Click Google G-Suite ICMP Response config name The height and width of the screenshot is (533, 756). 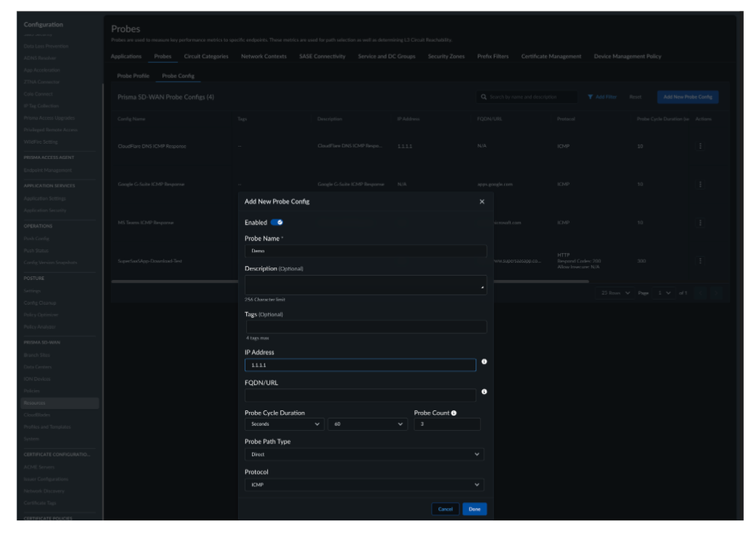151,184
